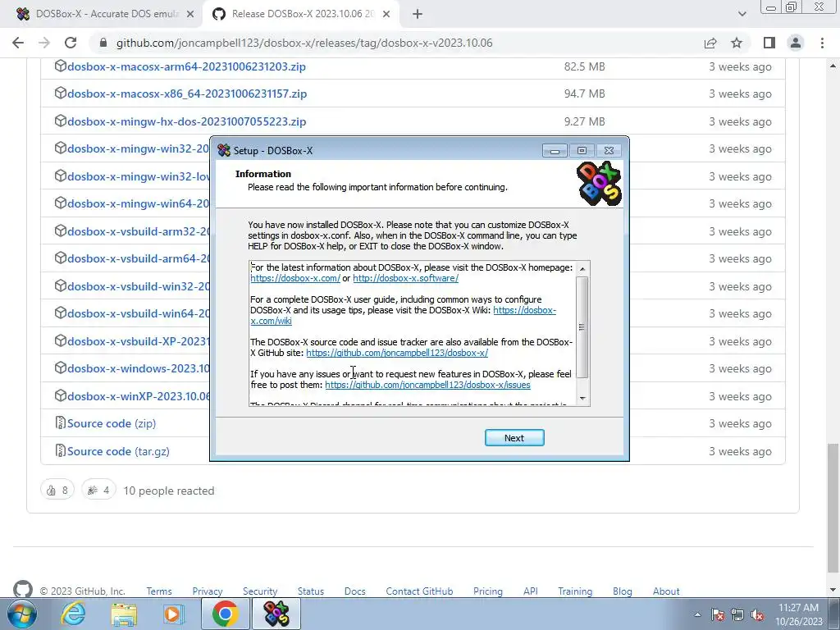
Task: Click the dosbox-x-vsbuild-win64 asset link
Action: point(138,313)
